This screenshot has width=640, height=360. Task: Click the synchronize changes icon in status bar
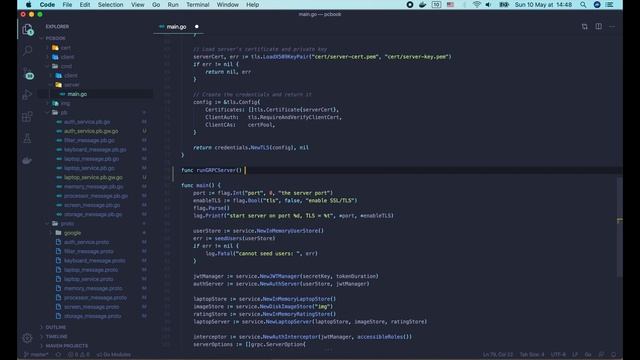[58, 354]
